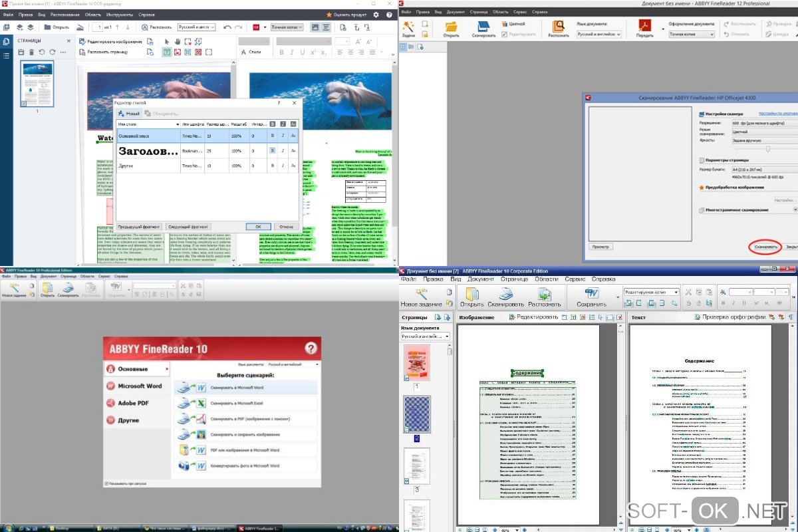This screenshot has height=532, width=798.
Task: Adjust the Яркость brightness slider handle
Action: (x=768, y=150)
